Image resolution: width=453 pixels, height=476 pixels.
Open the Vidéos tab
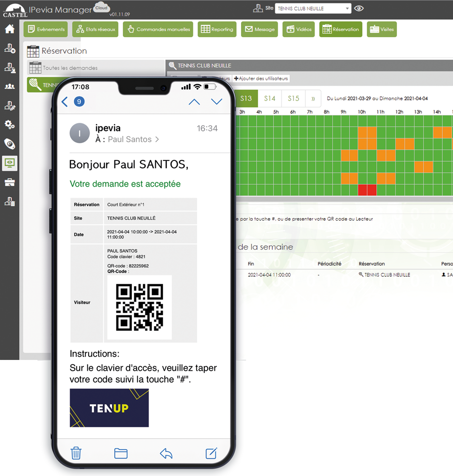tap(299, 30)
